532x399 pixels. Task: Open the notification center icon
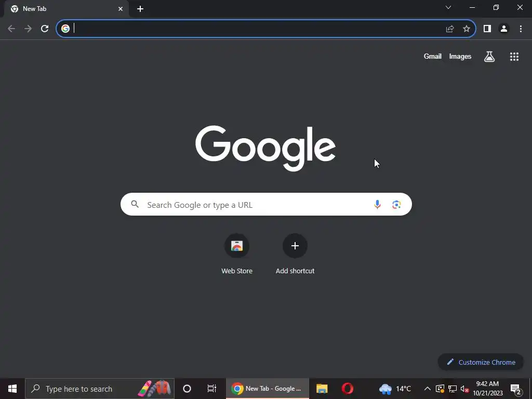click(516, 389)
